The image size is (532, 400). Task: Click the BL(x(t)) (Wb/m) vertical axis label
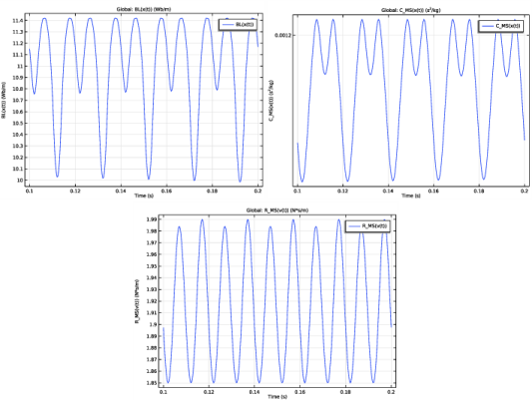(x=4, y=100)
